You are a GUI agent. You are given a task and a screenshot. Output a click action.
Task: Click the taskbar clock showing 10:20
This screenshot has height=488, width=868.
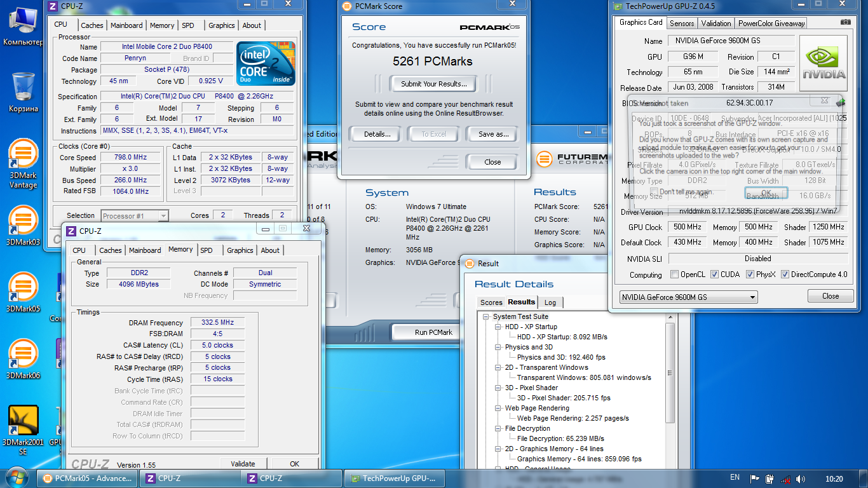coord(834,478)
